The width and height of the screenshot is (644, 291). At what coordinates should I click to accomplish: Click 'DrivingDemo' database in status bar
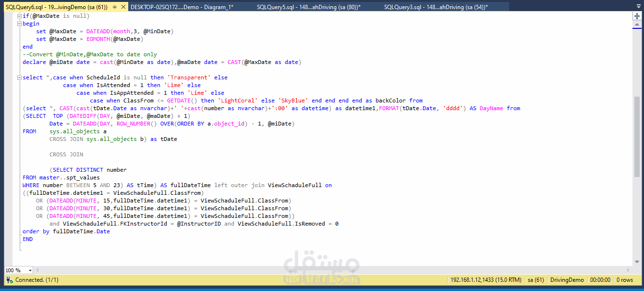pyautogui.click(x=567, y=280)
